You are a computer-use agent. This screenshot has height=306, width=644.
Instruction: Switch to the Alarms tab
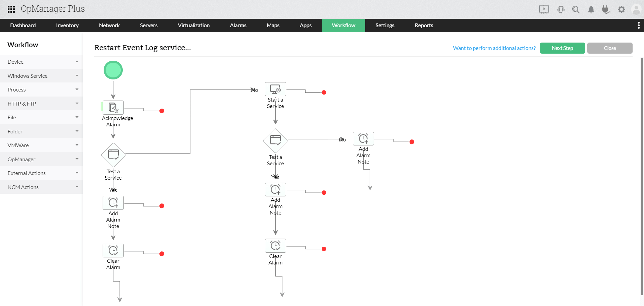tap(238, 25)
